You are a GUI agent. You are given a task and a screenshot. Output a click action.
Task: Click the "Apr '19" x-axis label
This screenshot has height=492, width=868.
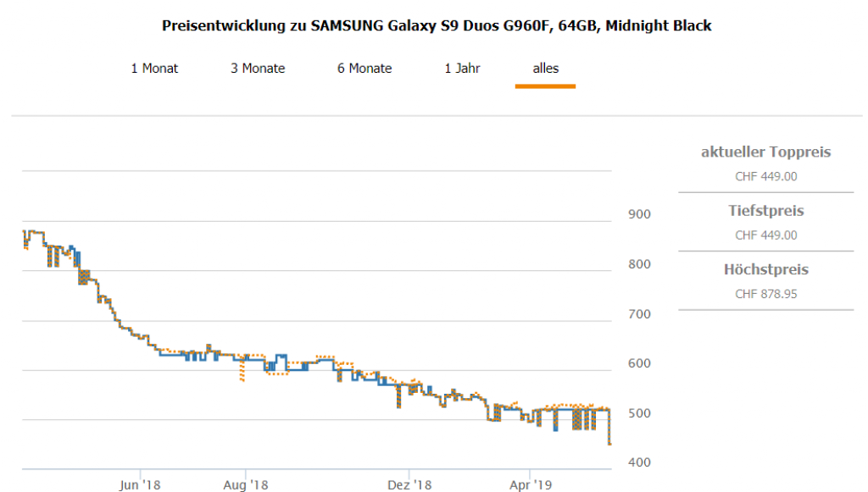530,485
